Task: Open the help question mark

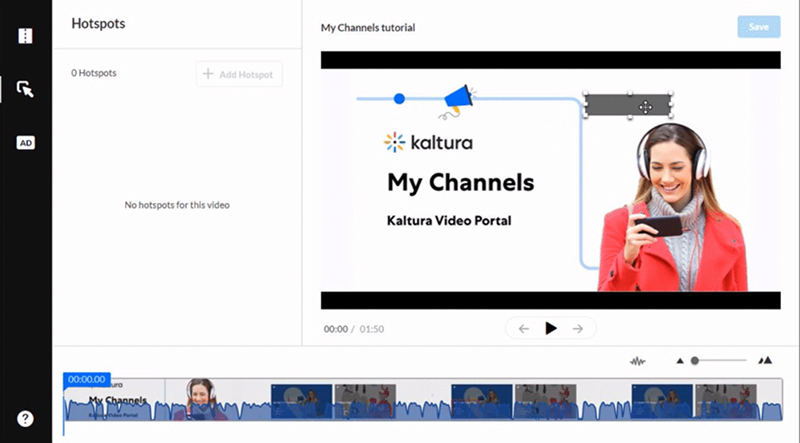Action: [x=26, y=418]
